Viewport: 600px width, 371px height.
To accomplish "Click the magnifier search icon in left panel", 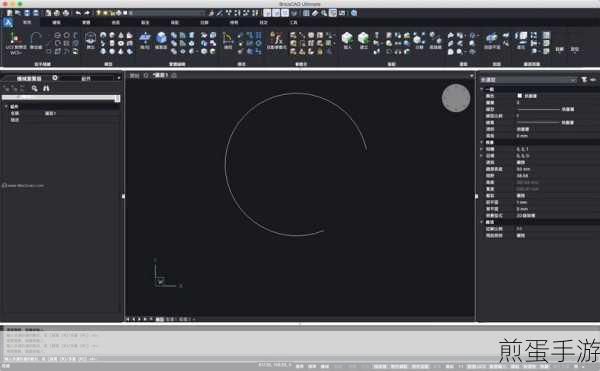I will click(x=34, y=88).
